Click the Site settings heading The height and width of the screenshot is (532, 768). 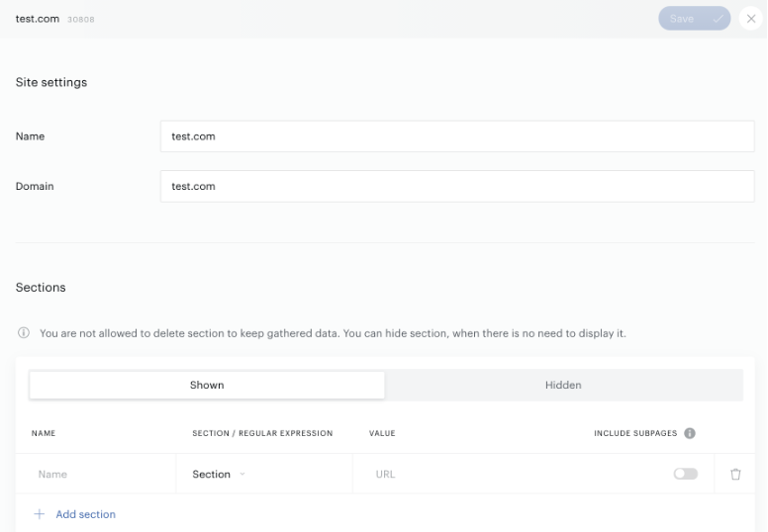[51, 82]
